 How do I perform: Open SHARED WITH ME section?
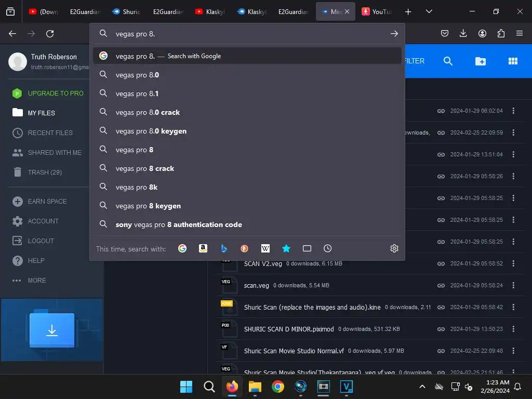pyautogui.click(x=54, y=153)
